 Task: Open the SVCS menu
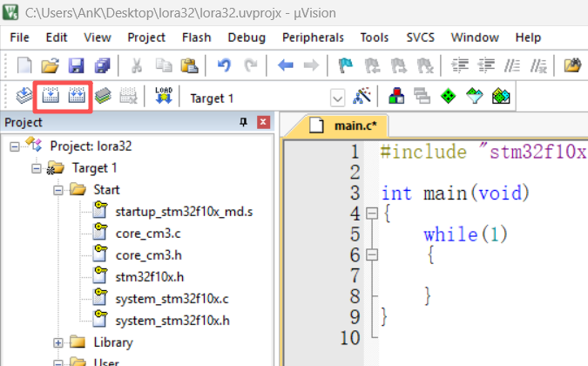pos(421,37)
